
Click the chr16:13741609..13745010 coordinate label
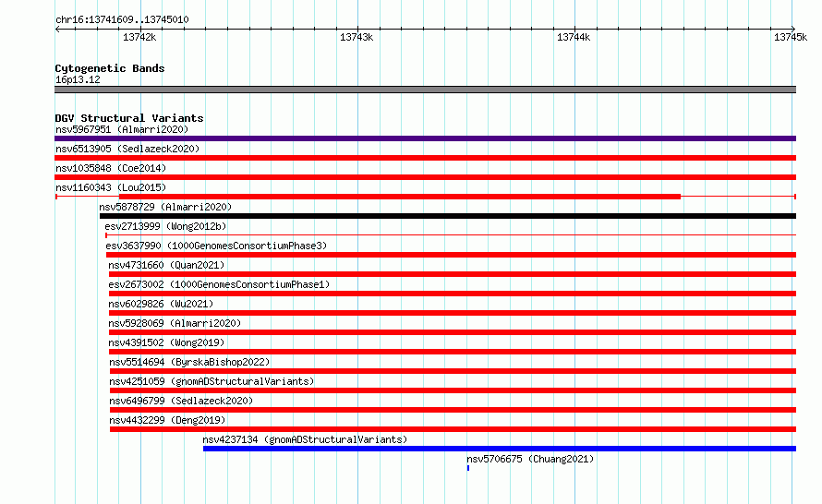(x=122, y=19)
